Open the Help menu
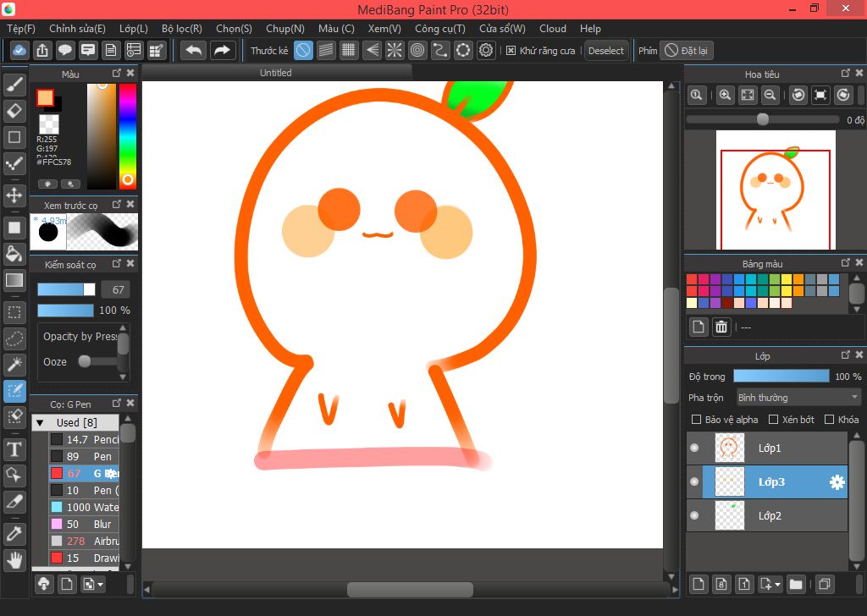This screenshot has width=867, height=616. click(590, 28)
